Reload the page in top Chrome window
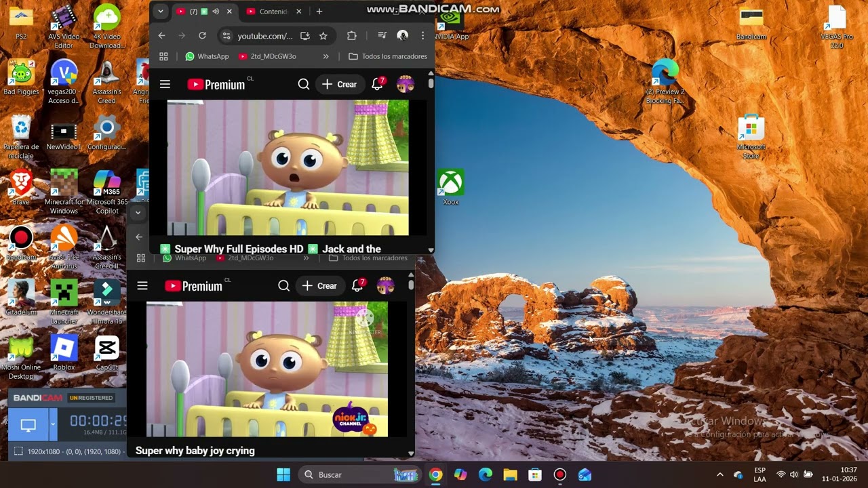 (x=202, y=36)
